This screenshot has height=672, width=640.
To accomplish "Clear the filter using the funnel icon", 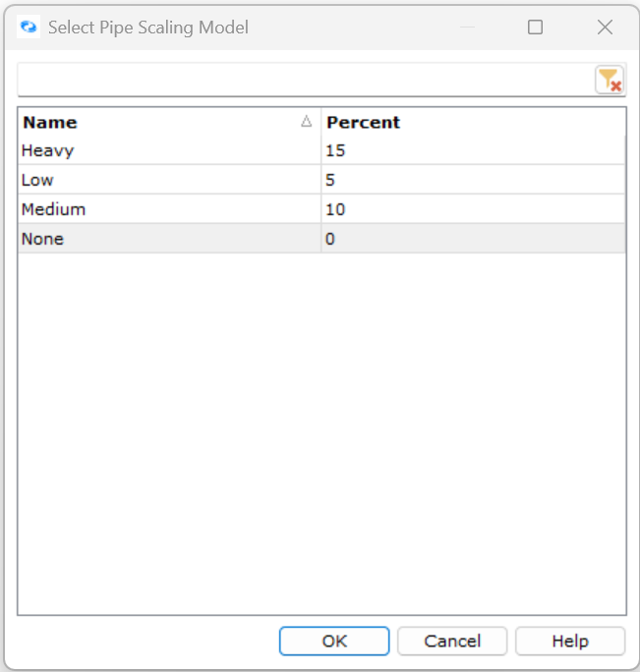I will point(610,80).
